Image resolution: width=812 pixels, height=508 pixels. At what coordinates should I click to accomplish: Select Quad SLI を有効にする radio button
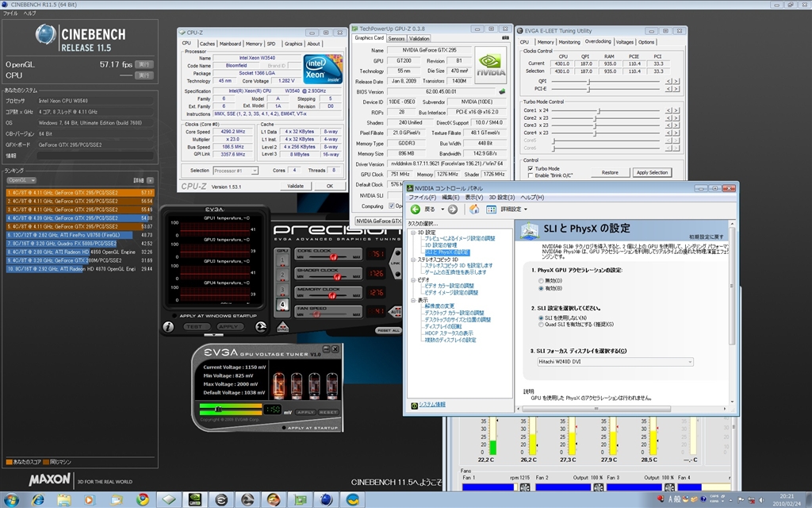point(541,325)
